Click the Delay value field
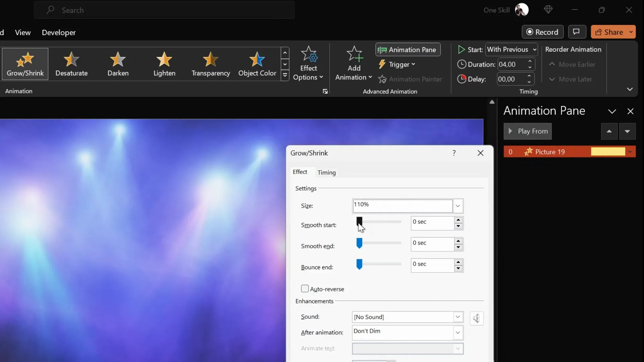 (x=511, y=79)
